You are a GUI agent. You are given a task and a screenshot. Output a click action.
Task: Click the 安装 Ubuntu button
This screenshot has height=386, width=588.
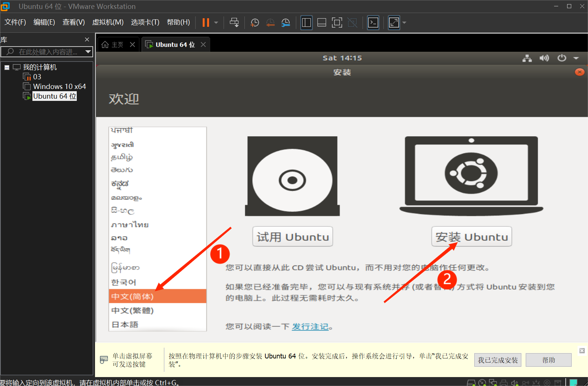point(472,237)
